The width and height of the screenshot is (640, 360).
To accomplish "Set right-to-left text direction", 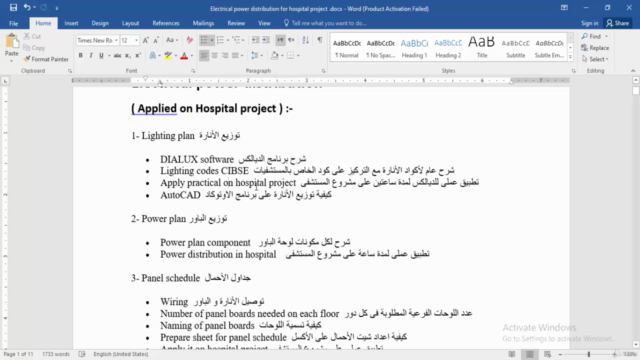I will coord(291,40).
